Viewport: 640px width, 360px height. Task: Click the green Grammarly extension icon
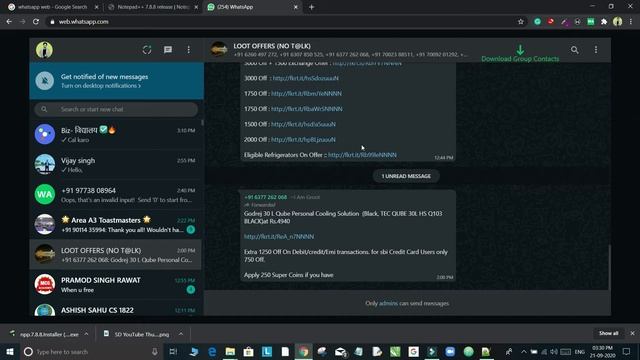tap(538, 22)
